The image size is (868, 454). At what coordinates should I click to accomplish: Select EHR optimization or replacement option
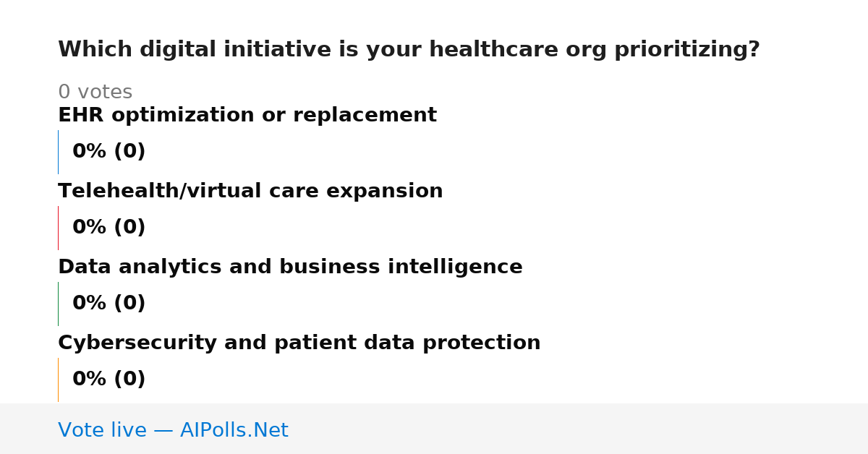(247, 116)
